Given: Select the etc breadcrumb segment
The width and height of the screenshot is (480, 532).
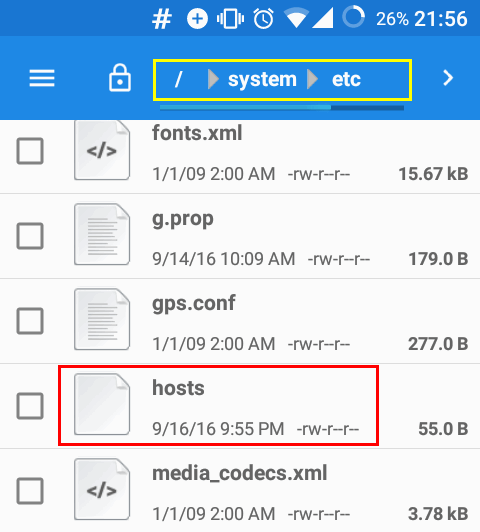Looking at the screenshot, I should point(346,79).
